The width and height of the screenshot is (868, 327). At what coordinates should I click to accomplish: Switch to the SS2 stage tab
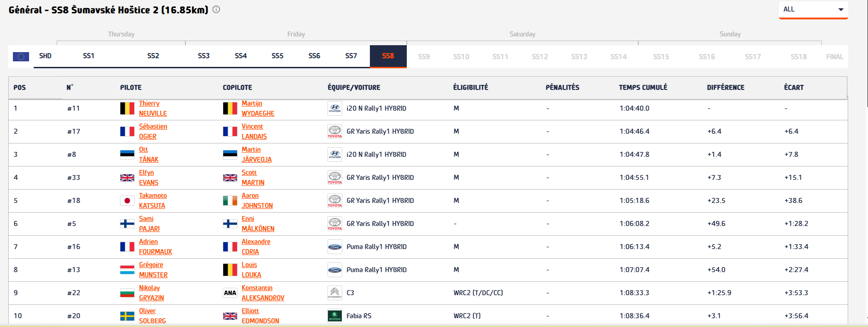(x=153, y=56)
